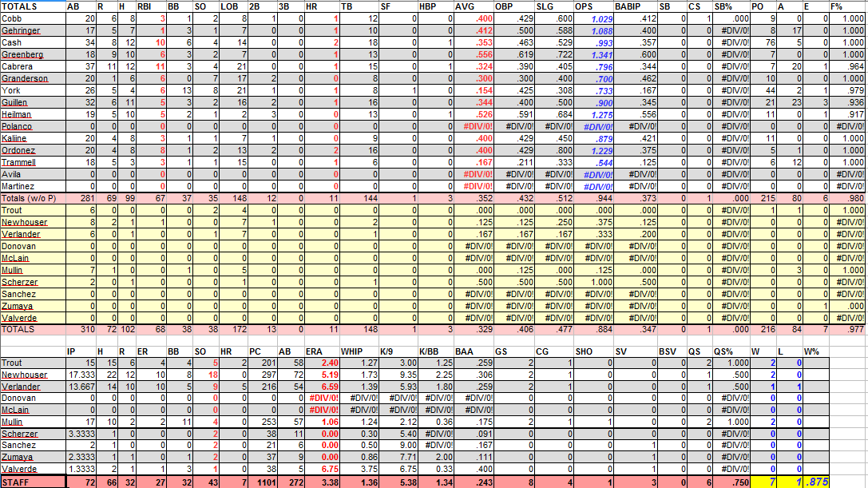The width and height of the screenshot is (868, 488).
Task: Select Valverde's ERA value 6.75
Action: (322, 469)
